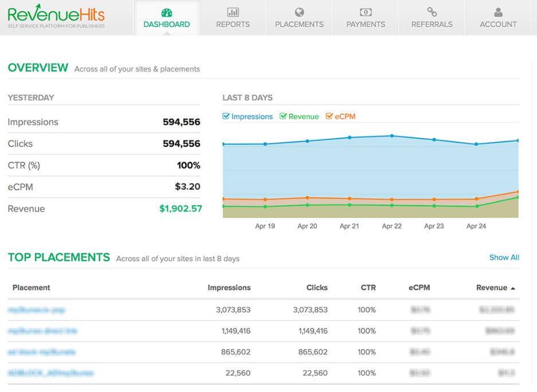Click the Apr 22 impressions data point
The image size is (537, 392).
coord(391,136)
